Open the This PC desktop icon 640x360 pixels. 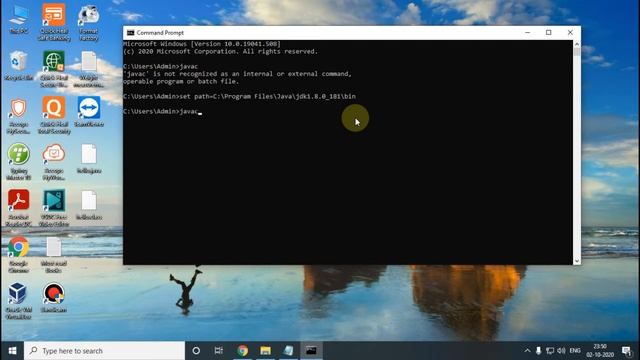[18, 20]
